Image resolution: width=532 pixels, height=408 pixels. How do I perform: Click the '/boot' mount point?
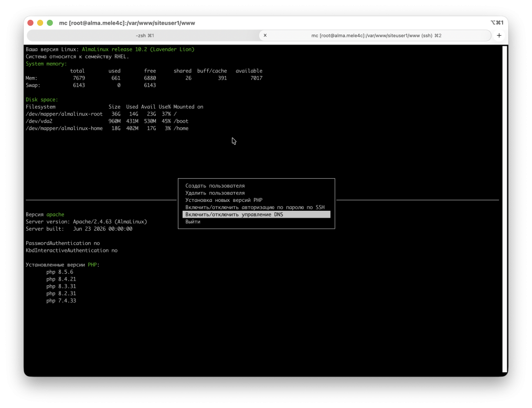181,121
